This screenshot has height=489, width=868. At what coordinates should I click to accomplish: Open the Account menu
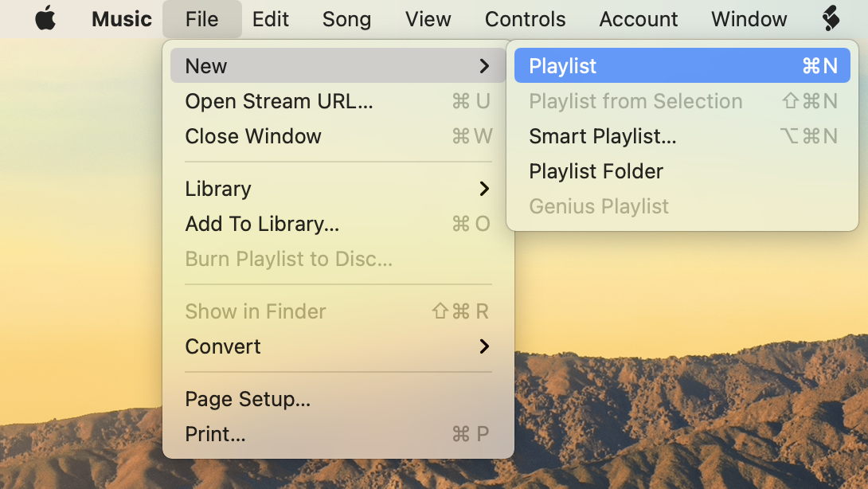click(639, 19)
